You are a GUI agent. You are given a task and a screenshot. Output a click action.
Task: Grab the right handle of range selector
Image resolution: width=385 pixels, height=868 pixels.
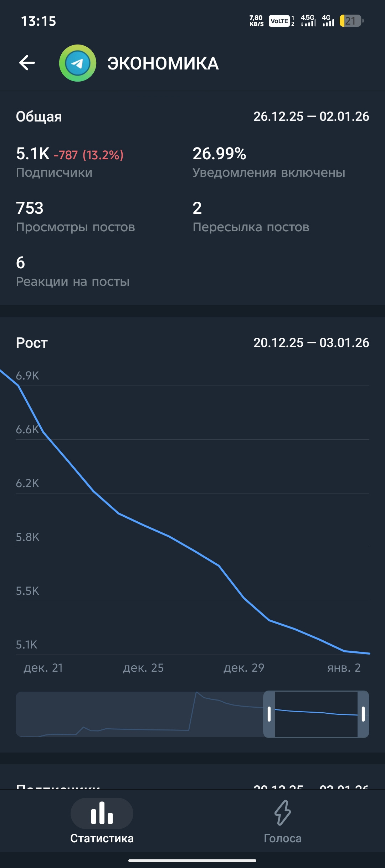pos(363,714)
